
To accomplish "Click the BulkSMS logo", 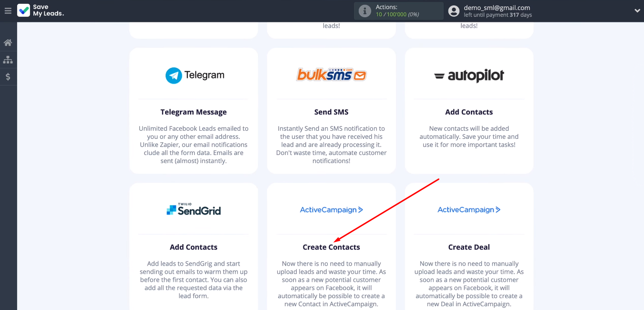I will [x=332, y=74].
